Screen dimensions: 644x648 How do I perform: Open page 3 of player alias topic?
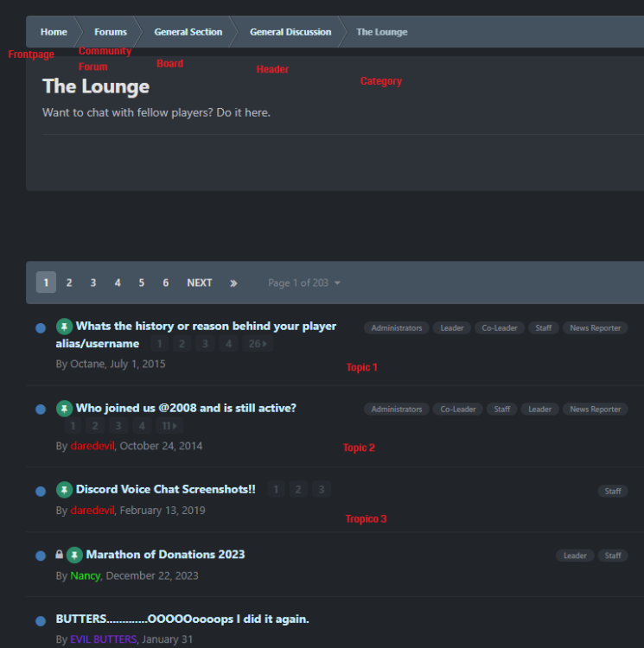coord(205,344)
